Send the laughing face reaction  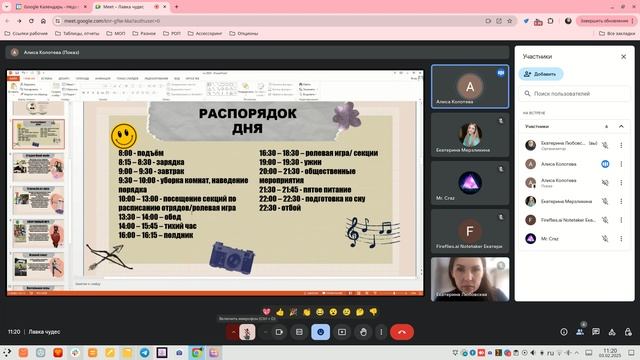(x=320, y=312)
